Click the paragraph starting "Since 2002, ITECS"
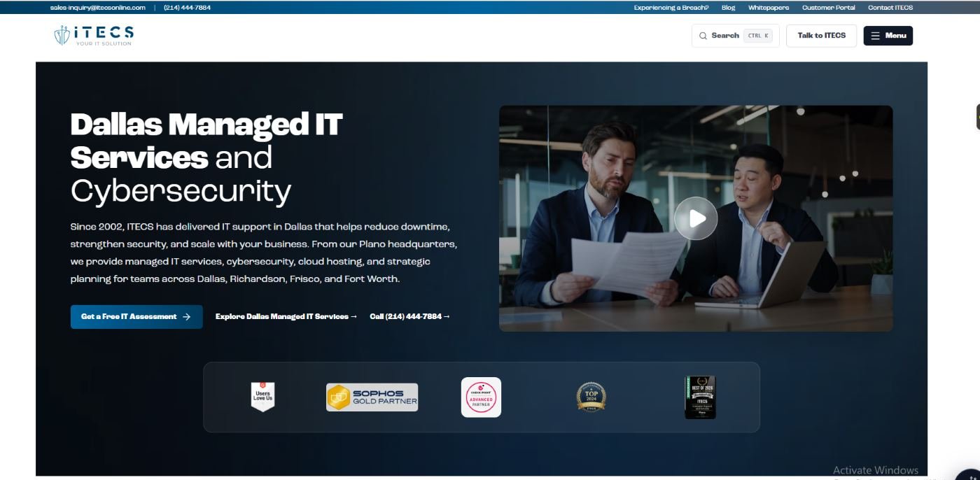The height and width of the screenshot is (480, 980). [264, 253]
